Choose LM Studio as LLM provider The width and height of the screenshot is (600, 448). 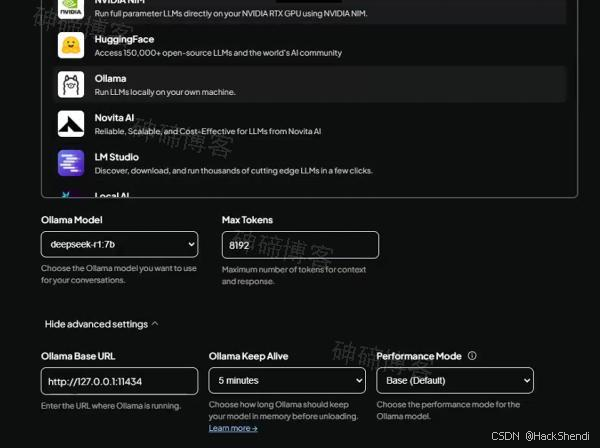click(310, 163)
